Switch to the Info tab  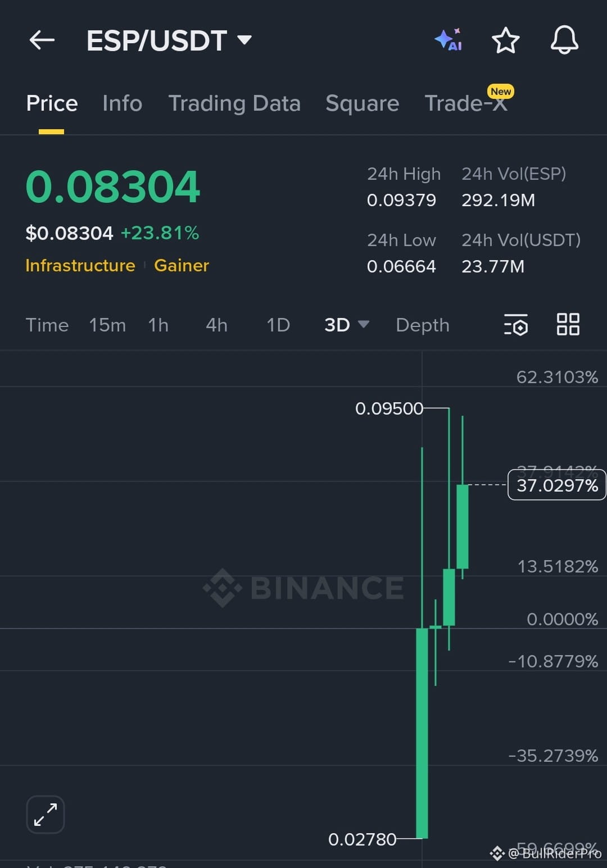(x=123, y=103)
